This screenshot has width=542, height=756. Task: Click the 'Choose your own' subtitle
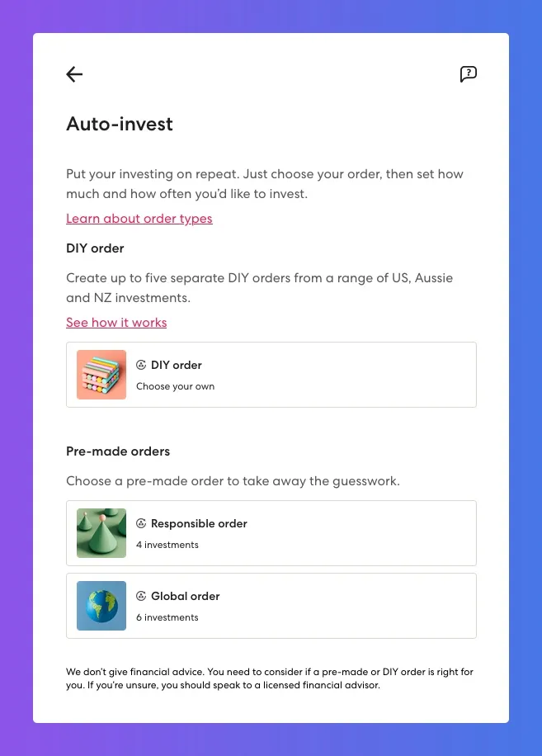(x=176, y=386)
